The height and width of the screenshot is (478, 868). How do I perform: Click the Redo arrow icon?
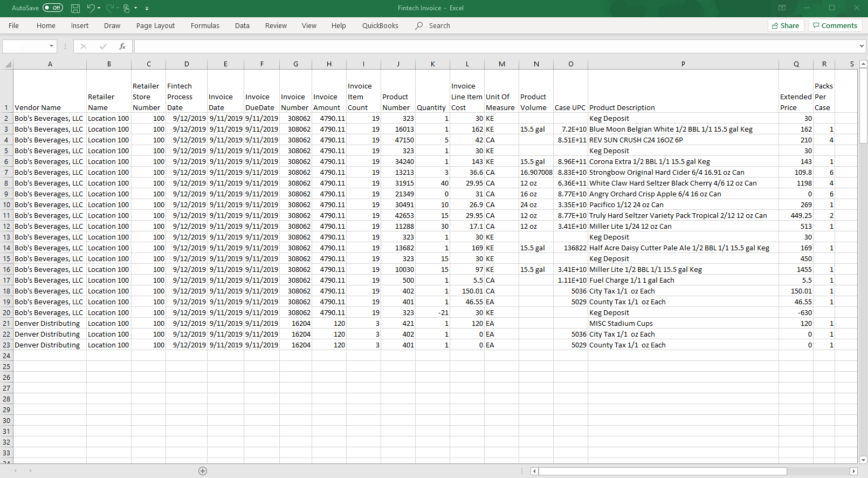click(110, 8)
